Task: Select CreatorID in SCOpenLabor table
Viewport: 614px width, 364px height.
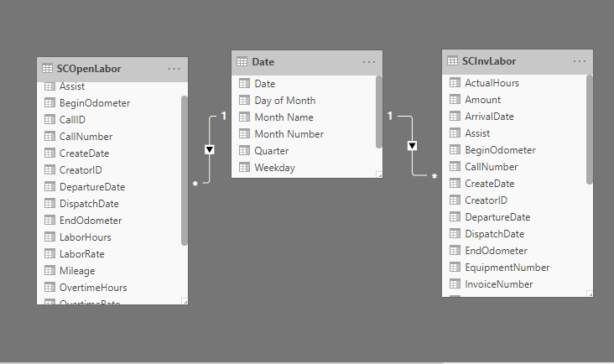Action: point(81,170)
